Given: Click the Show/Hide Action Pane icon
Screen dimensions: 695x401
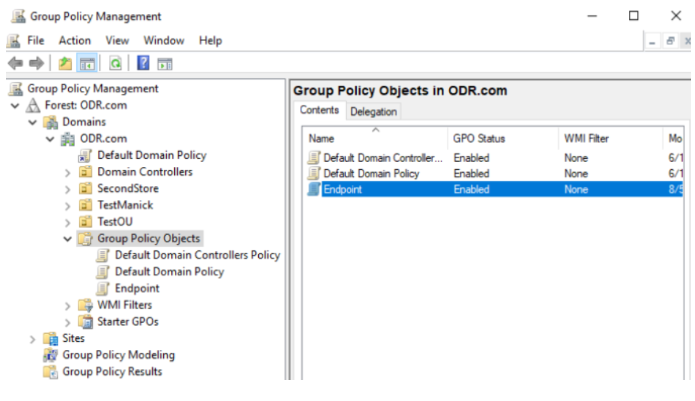Looking at the screenshot, I should [x=165, y=64].
